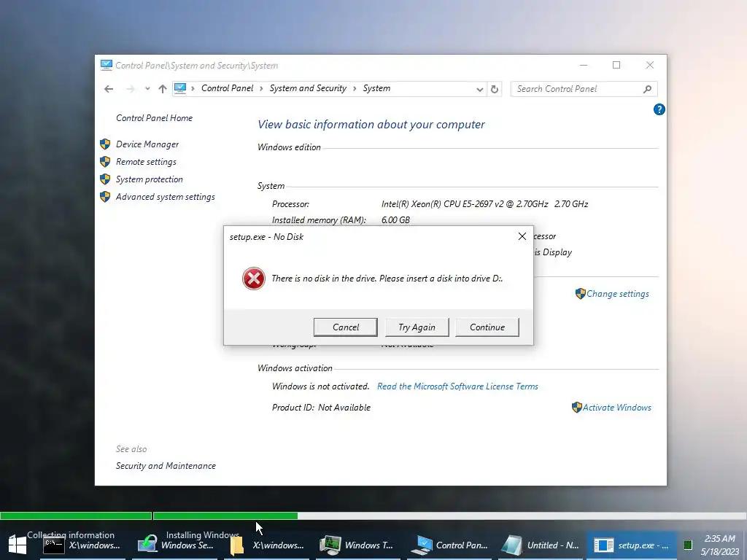
Task: Click the shield icon beside Change settings
Action: (x=580, y=294)
